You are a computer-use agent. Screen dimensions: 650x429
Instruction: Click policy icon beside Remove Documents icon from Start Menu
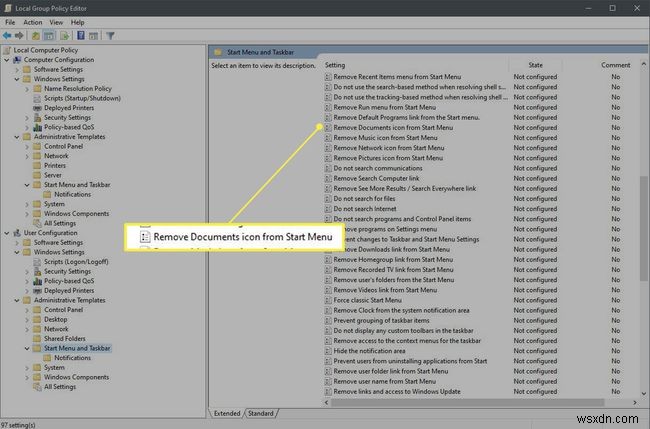(x=328, y=128)
